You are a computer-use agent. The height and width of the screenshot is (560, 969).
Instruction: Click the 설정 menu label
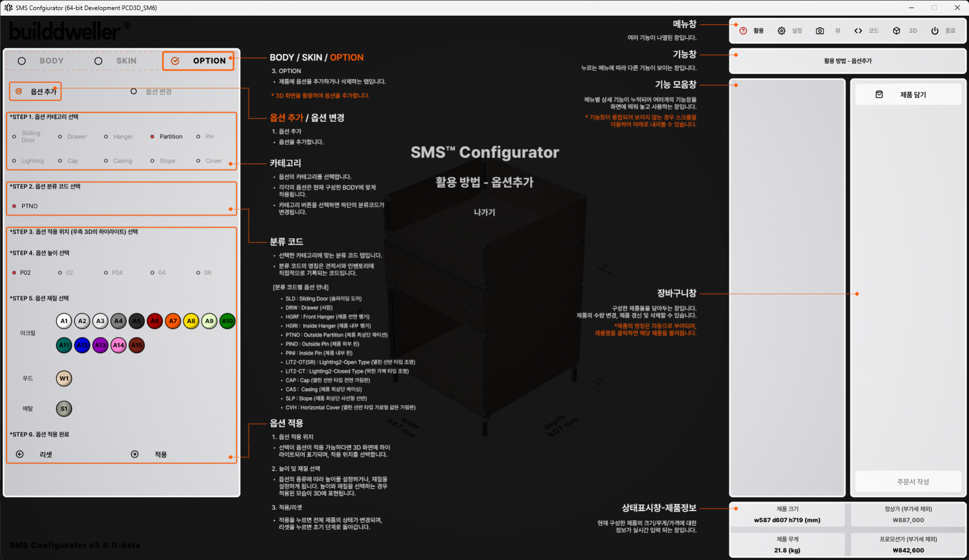797,31
